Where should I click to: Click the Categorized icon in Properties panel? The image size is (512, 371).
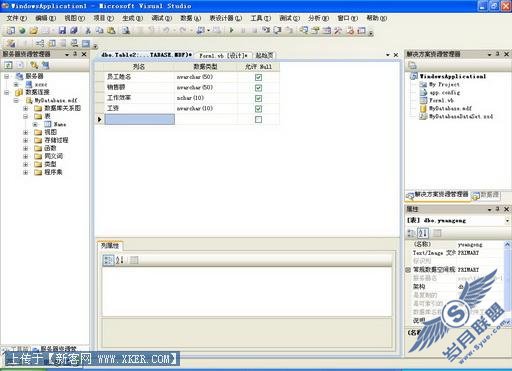coord(412,233)
